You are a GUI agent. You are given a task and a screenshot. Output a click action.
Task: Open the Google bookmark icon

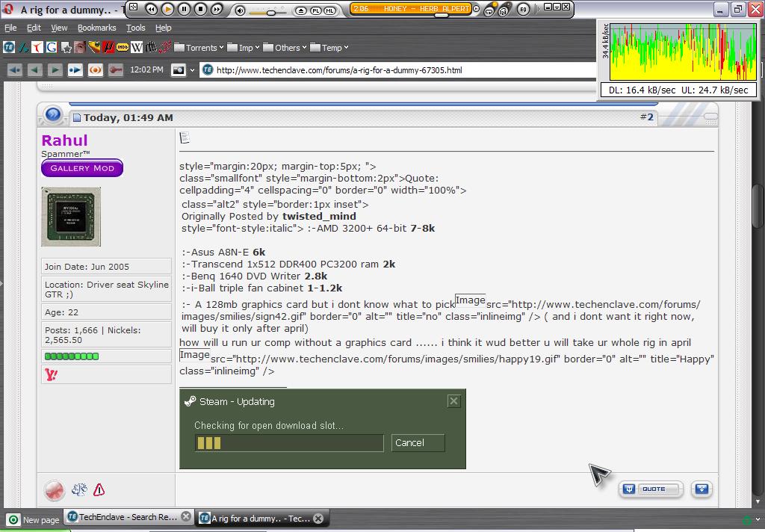[x=52, y=47]
